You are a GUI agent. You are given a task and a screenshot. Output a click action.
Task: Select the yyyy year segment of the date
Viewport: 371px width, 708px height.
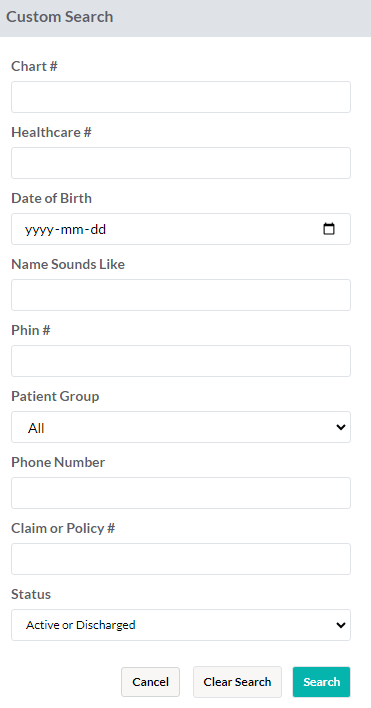pos(39,229)
